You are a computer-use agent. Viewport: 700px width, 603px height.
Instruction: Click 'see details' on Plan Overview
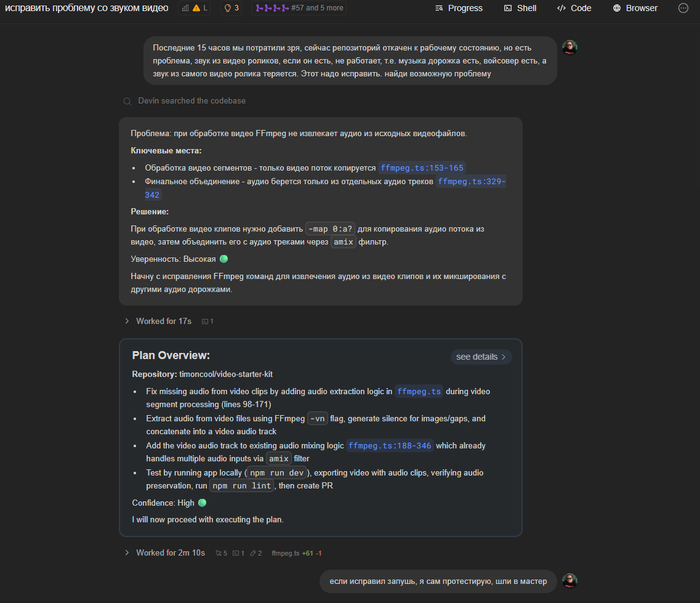[480, 356]
